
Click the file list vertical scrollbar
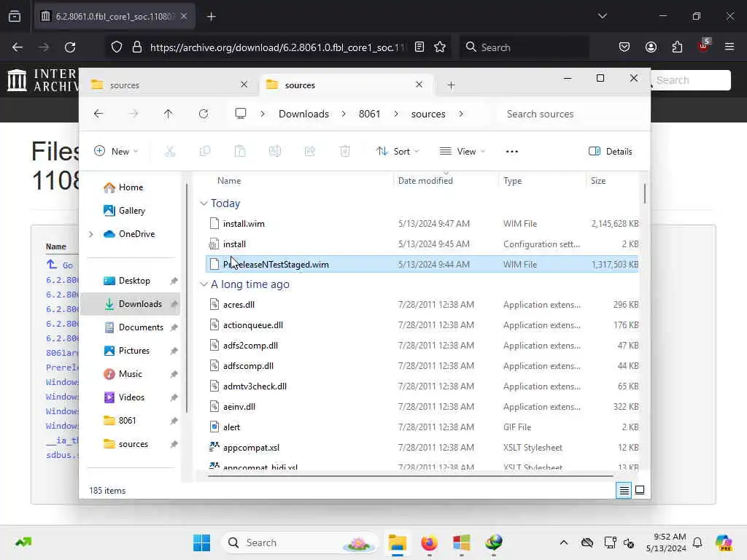pos(645,194)
